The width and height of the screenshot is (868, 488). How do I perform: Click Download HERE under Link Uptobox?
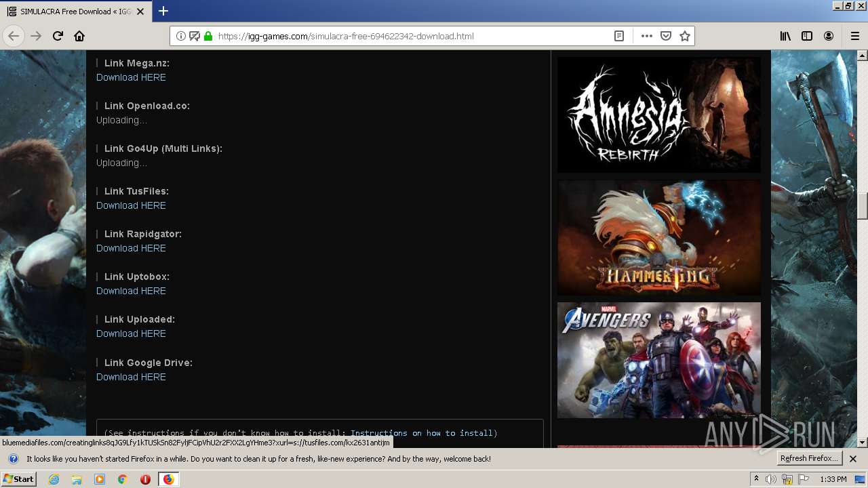[131, 291]
